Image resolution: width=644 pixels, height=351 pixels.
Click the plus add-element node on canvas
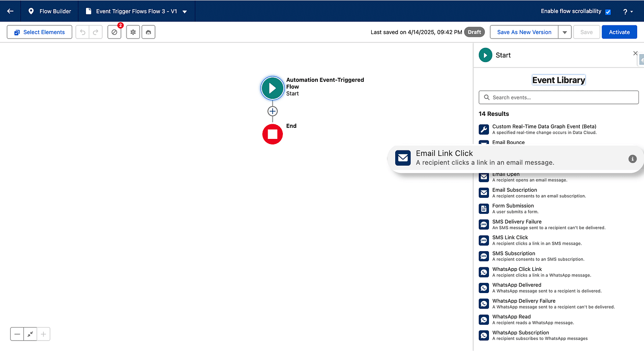coord(272,111)
